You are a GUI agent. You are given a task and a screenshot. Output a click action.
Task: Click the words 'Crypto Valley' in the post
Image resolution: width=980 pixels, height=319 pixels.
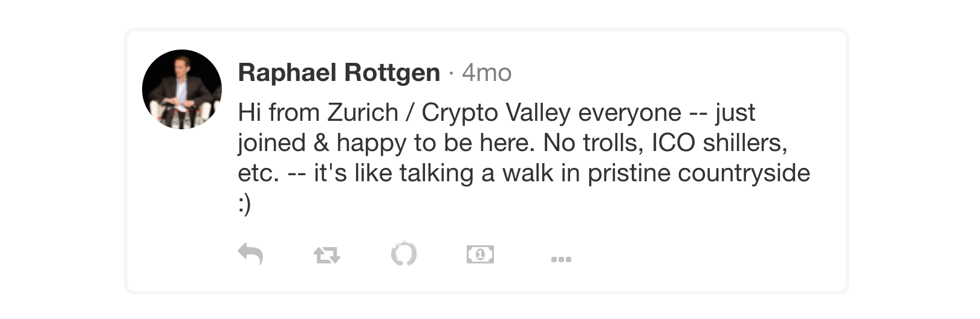[496, 113]
